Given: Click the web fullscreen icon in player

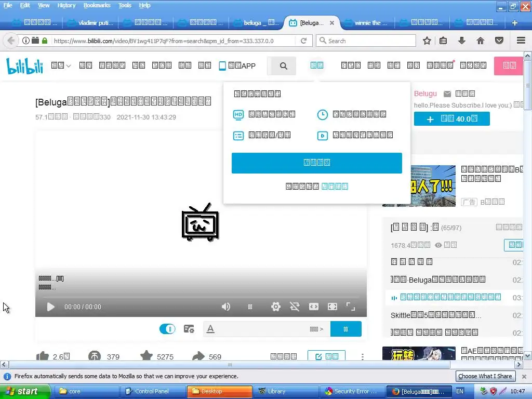Looking at the screenshot, I should [x=332, y=307].
